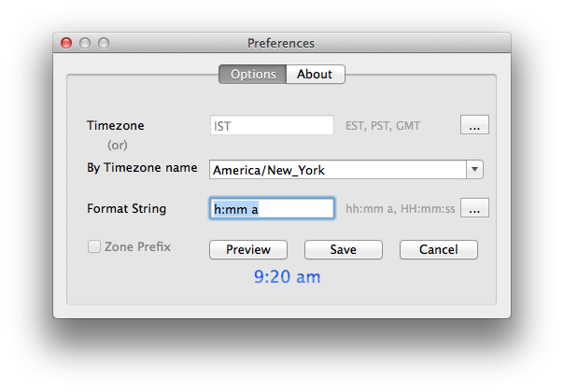
Task: Click inside the Format String field
Action: [272, 208]
